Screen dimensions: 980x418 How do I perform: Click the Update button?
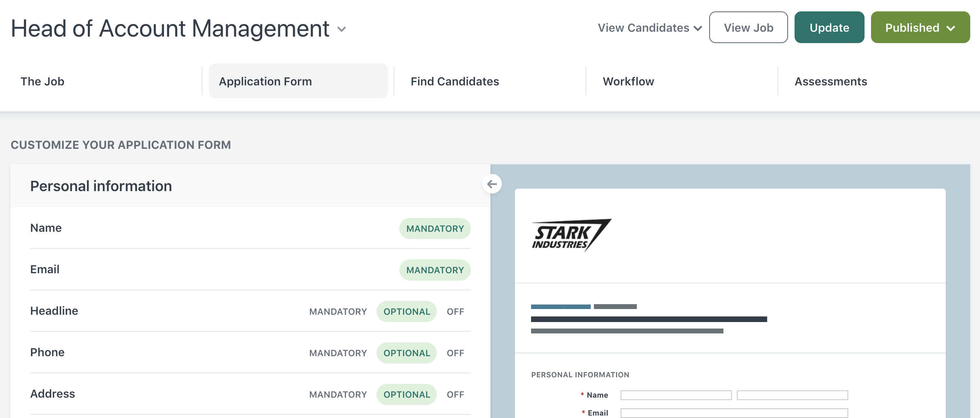click(x=829, y=27)
